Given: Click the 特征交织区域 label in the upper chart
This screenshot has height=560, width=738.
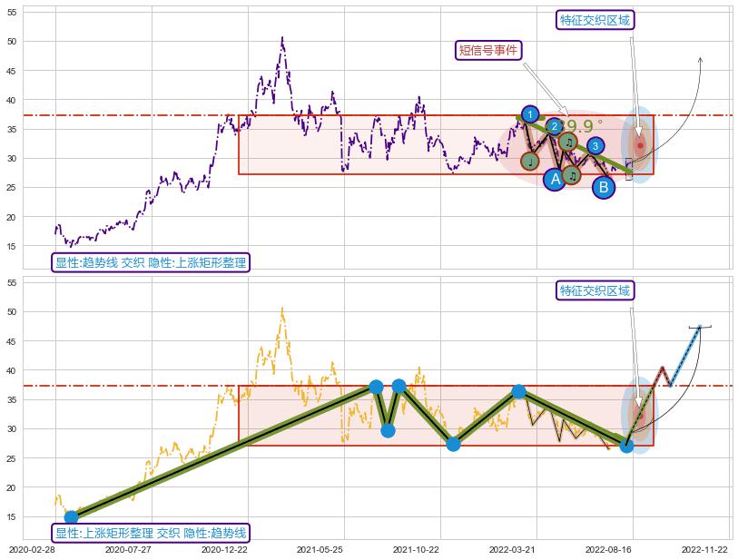Looking at the screenshot, I should click(x=595, y=20).
